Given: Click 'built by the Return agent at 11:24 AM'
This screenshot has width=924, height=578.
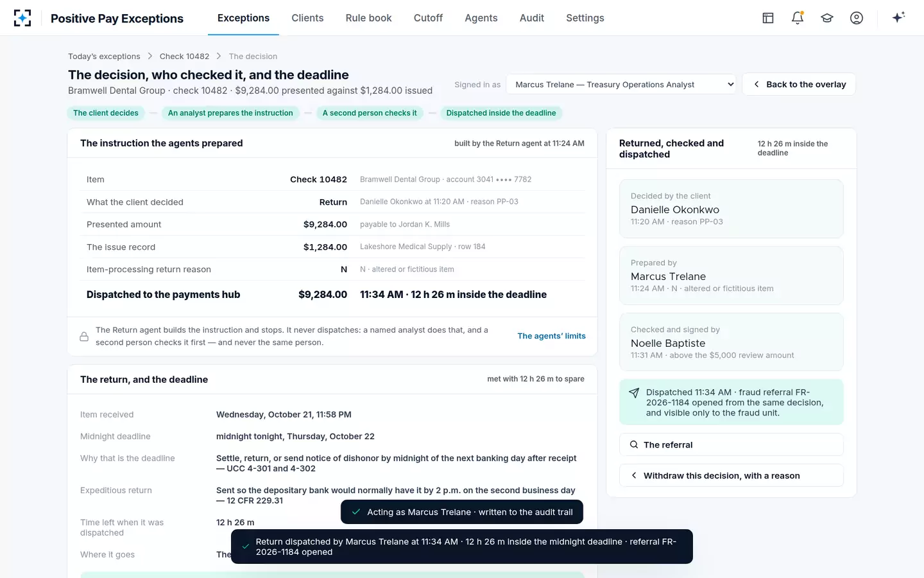Looking at the screenshot, I should [519, 144].
